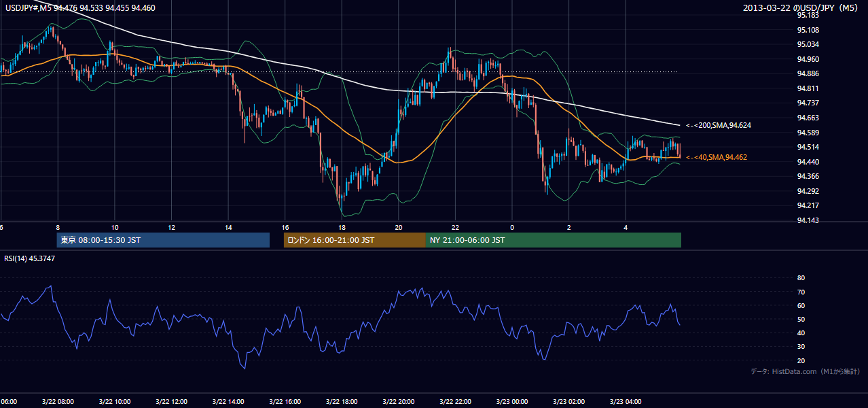Image resolution: width=868 pixels, height=408 pixels.
Task: Click RSI scale label 80
Action: click(801, 278)
